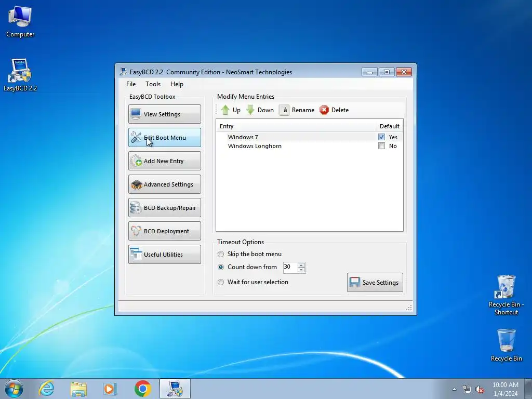The image size is (532, 399).
Task: Click the red Delete icon
Action: 324,110
